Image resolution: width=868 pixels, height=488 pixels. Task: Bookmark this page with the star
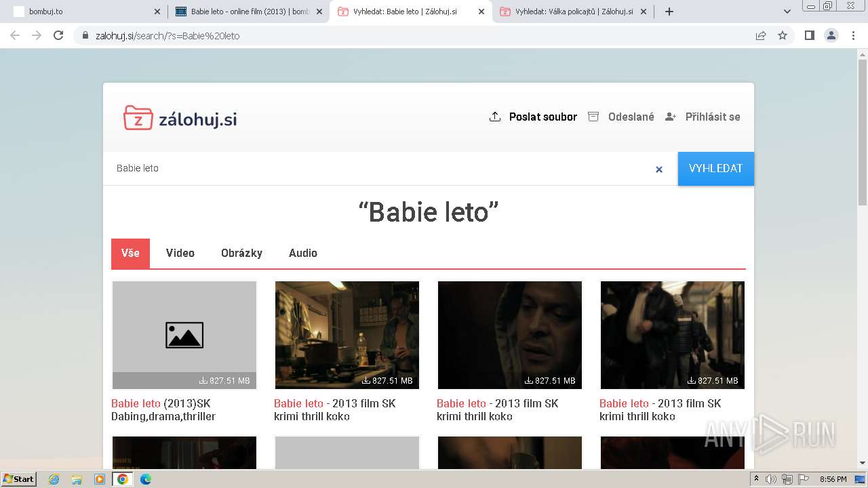tap(783, 36)
